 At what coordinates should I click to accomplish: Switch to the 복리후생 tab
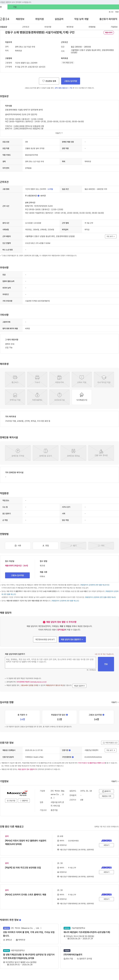(x=70, y=27)
